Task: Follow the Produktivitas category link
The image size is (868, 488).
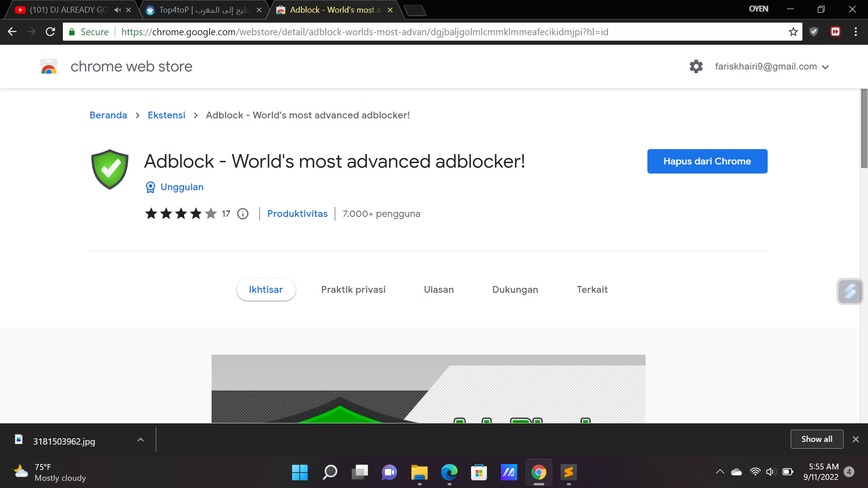Action: pos(297,214)
